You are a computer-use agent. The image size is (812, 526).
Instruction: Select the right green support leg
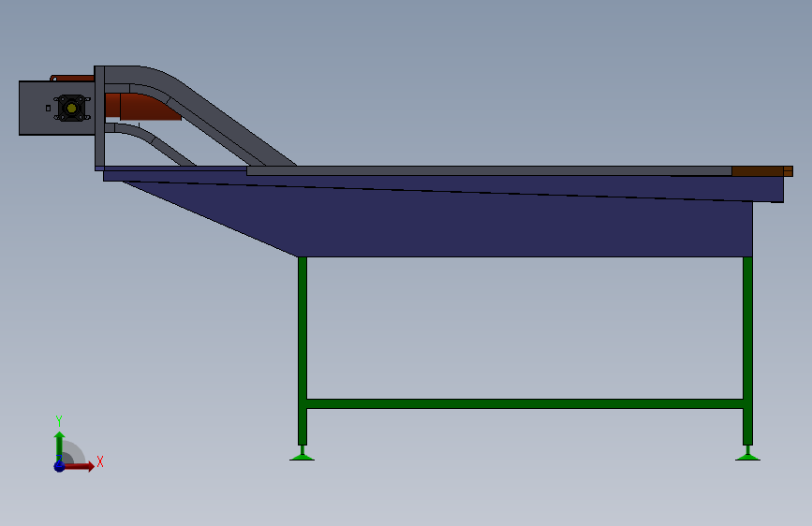point(747,350)
